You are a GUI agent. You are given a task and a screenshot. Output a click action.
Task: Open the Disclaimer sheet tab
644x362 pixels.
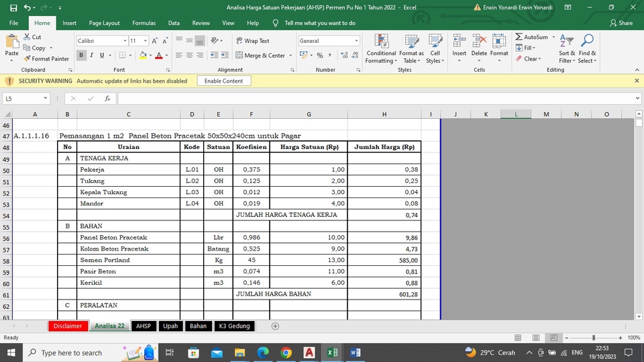pyautogui.click(x=68, y=326)
